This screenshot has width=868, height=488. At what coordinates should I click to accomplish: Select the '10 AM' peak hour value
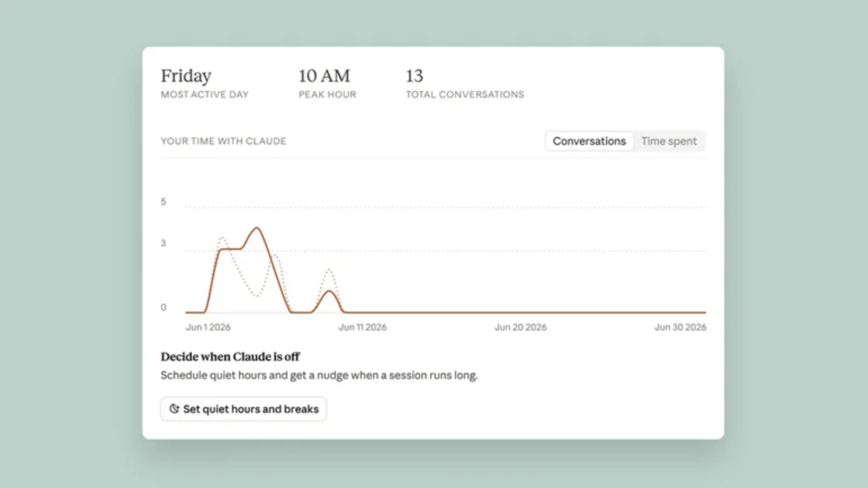pyautogui.click(x=324, y=76)
